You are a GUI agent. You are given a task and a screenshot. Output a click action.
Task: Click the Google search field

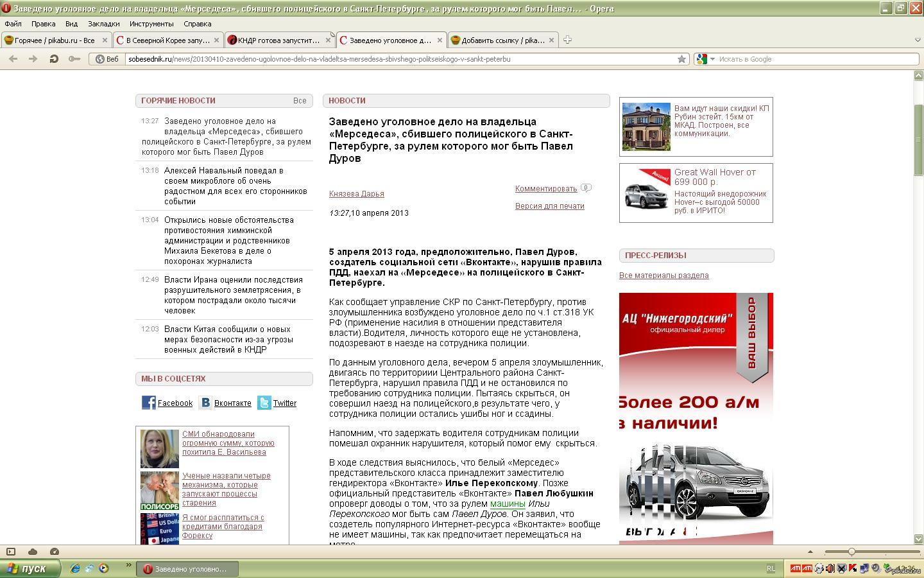pos(817,59)
